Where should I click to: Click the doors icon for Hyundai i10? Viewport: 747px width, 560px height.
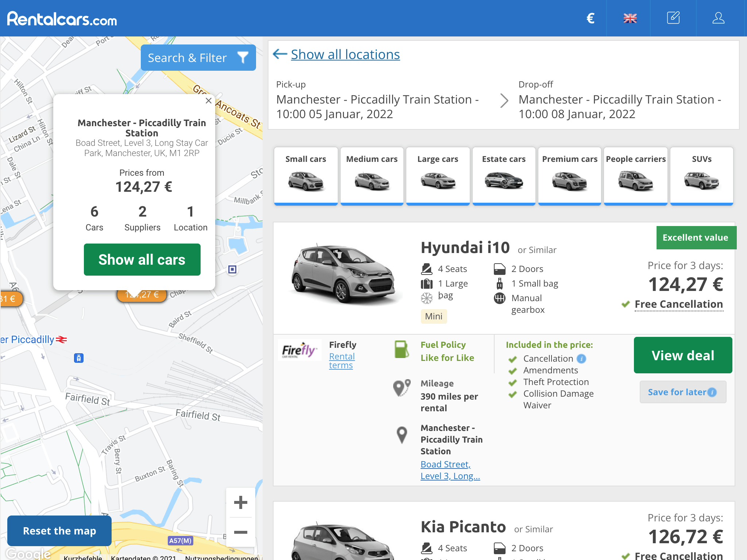coord(500,269)
